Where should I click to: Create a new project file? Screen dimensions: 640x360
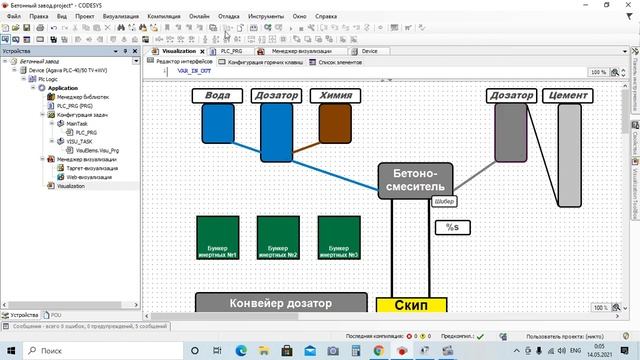[5, 28]
